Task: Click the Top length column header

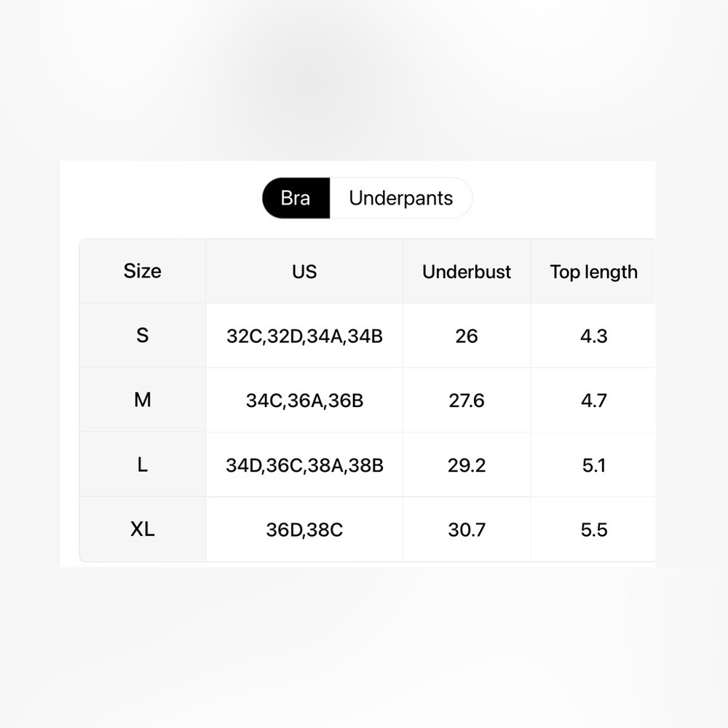Action: pos(593,271)
